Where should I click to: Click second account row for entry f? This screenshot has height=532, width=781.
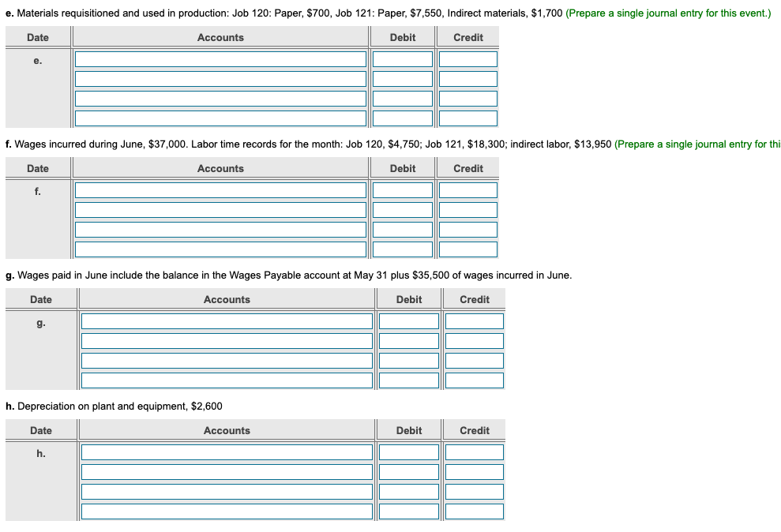click(220, 210)
